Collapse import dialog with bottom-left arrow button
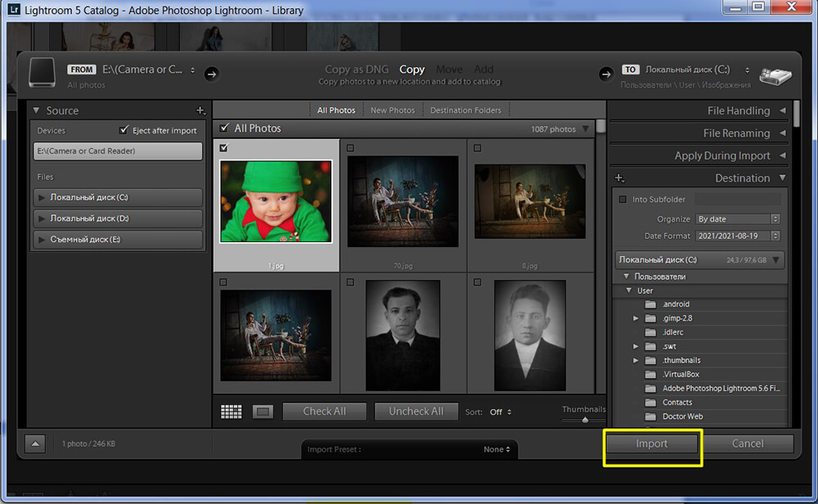Screen dimensions: 818x504 [35, 444]
